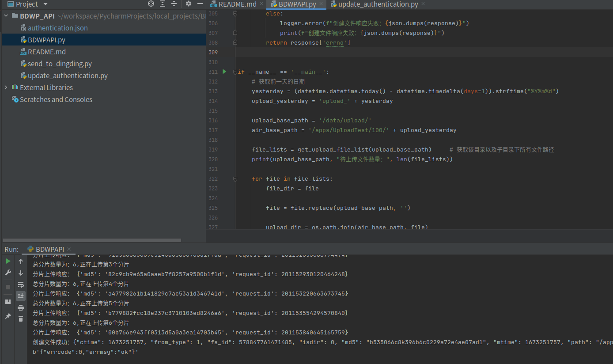
Task: Click the '创建文件成功' console output line
Action: coord(322,342)
